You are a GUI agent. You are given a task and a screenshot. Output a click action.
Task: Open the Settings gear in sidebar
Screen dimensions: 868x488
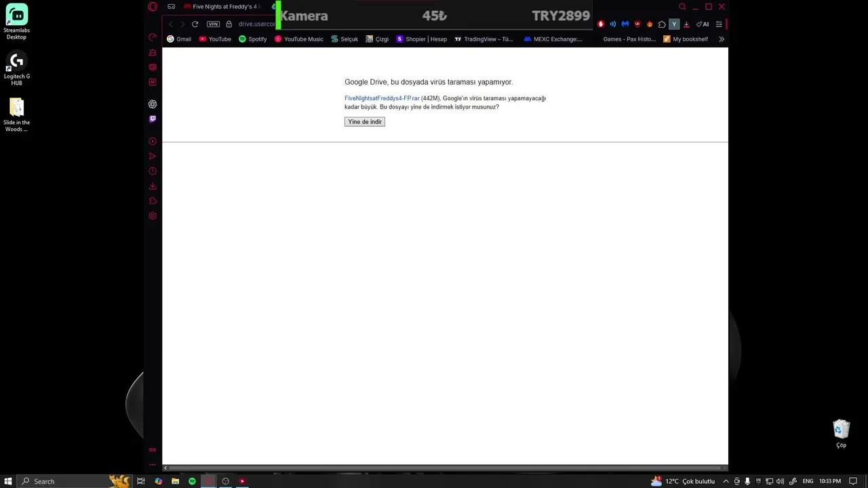point(153,216)
